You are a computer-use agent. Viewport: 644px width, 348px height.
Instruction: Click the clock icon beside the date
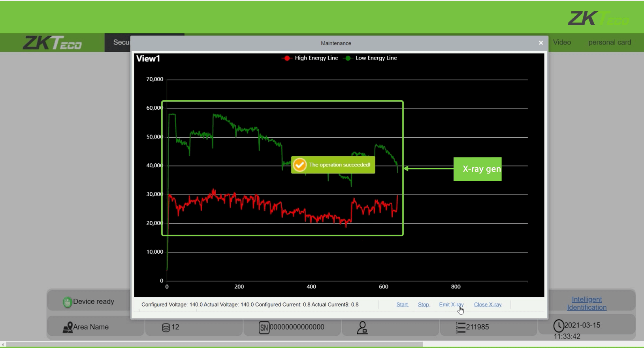point(559,326)
